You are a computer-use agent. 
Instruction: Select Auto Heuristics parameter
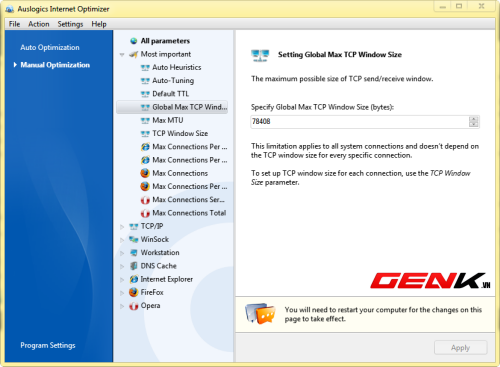177,67
